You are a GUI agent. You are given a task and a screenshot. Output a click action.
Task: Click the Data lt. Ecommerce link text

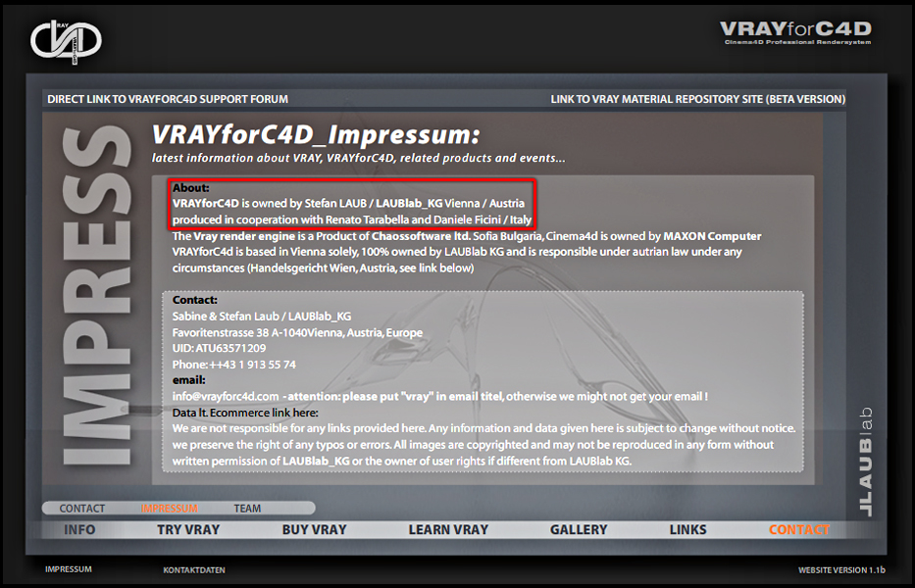(x=245, y=413)
